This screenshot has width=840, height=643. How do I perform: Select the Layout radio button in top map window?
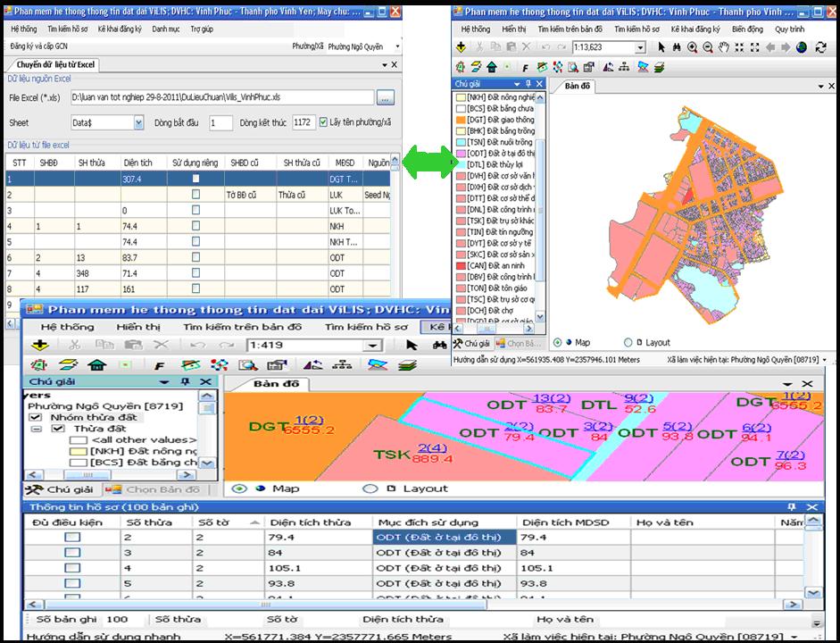[x=628, y=342]
